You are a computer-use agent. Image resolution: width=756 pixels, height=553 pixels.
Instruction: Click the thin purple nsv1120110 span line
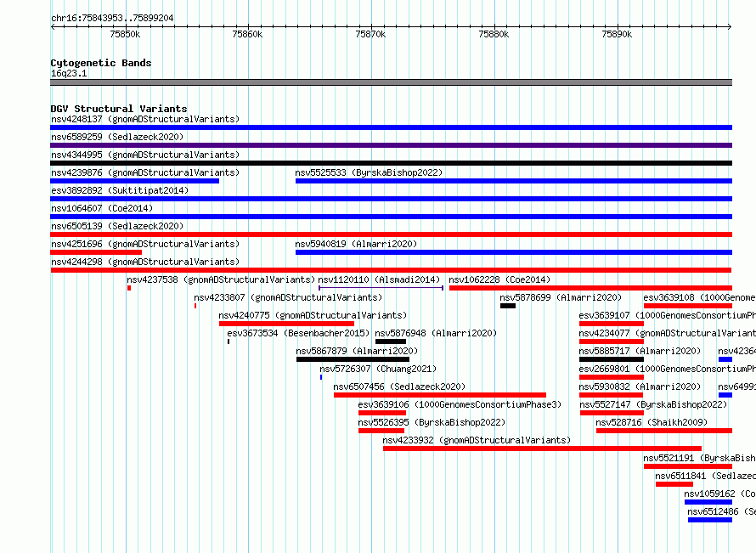381,288
